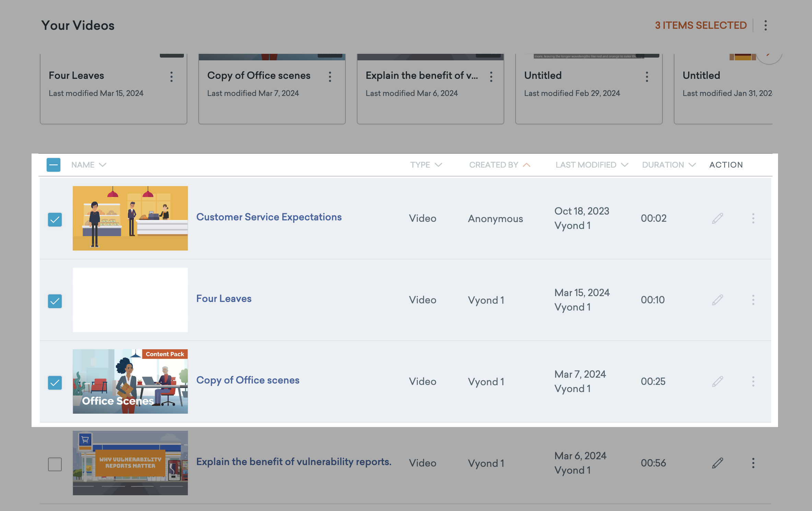Reverse sorting with the CREATED BY chevron

tap(526, 165)
